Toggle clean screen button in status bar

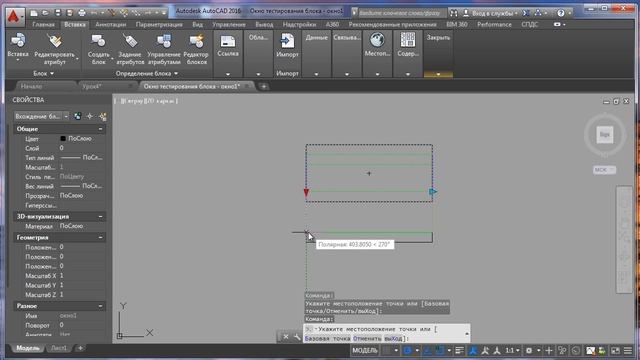(x=615, y=351)
